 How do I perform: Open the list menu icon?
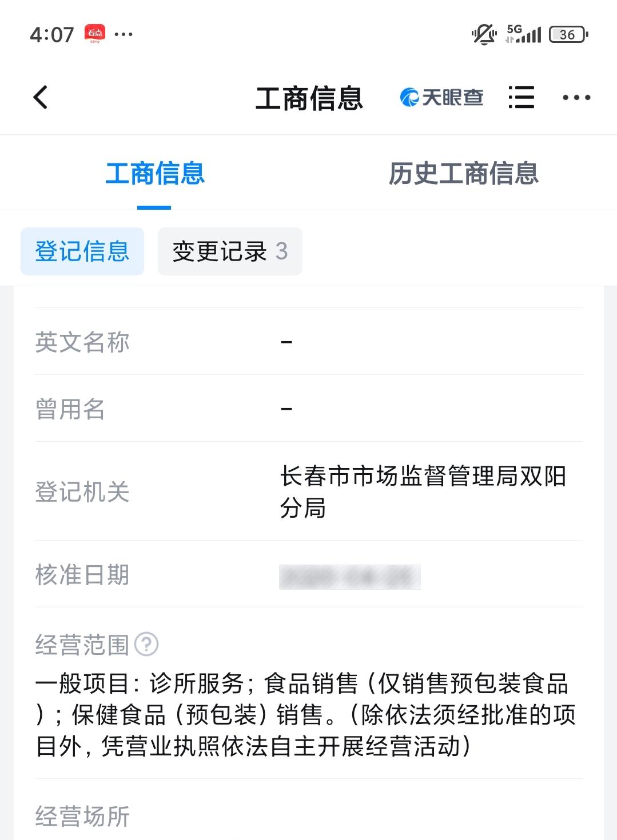coord(521,97)
